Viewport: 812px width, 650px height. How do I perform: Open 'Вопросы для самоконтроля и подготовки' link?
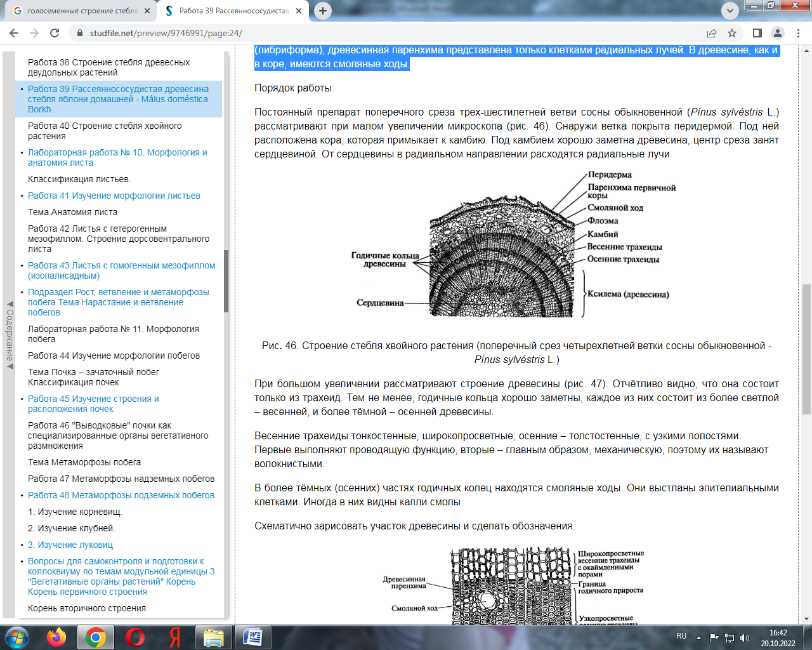coord(121,576)
